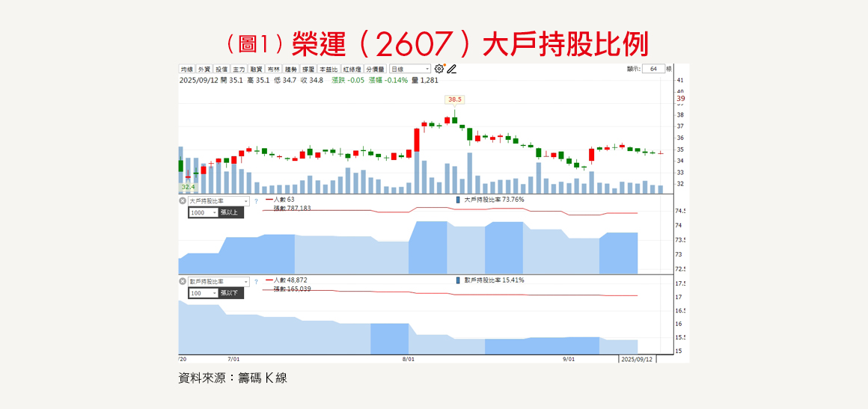Open the chart settings gear icon
The width and height of the screenshot is (868, 409).
[439, 69]
